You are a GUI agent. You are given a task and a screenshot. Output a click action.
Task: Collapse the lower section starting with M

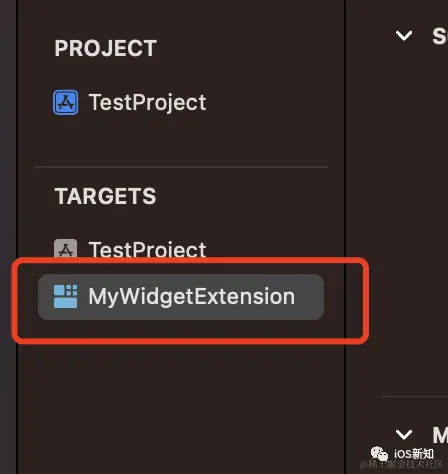404,434
